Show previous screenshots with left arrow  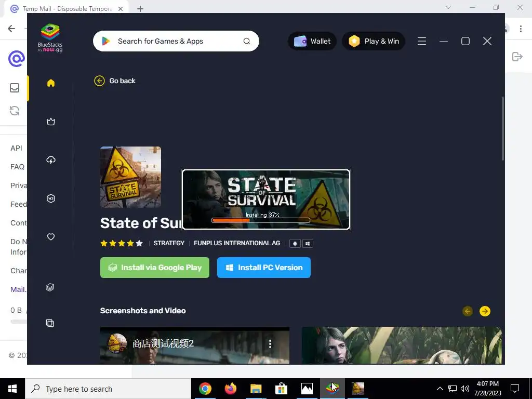tap(468, 311)
